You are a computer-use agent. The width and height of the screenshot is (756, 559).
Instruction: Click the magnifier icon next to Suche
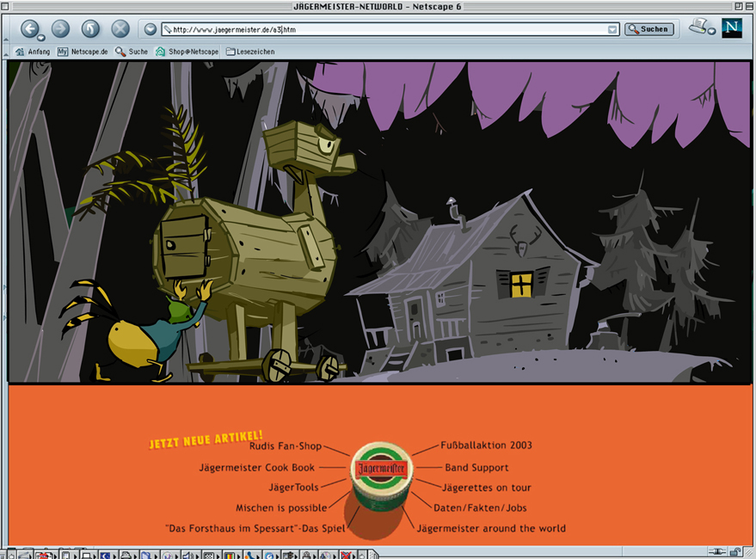120,52
